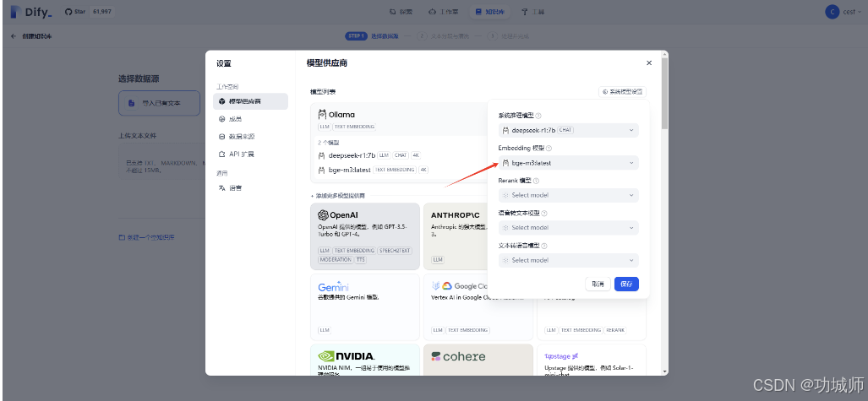Click 添加更多模型提供商 expander text

click(338, 196)
